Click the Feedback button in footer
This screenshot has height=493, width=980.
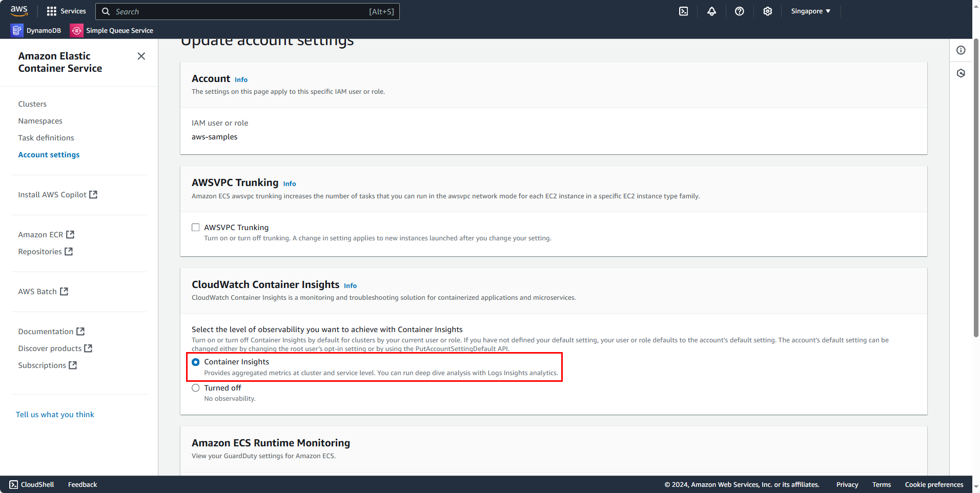pyautogui.click(x=83, y=485)
